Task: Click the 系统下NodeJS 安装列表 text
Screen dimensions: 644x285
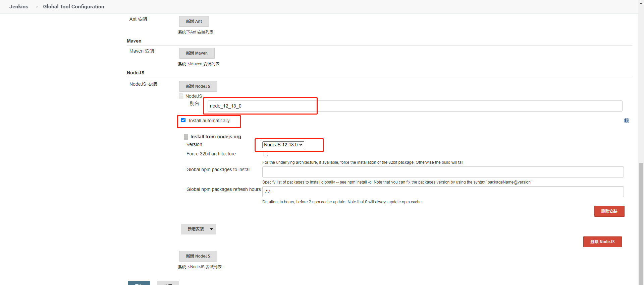Action: pos(200,267)
